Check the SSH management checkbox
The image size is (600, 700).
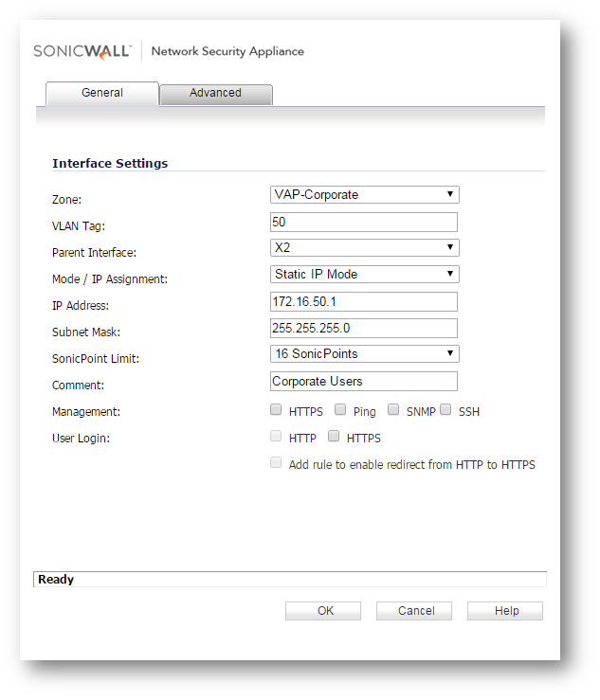445,411
